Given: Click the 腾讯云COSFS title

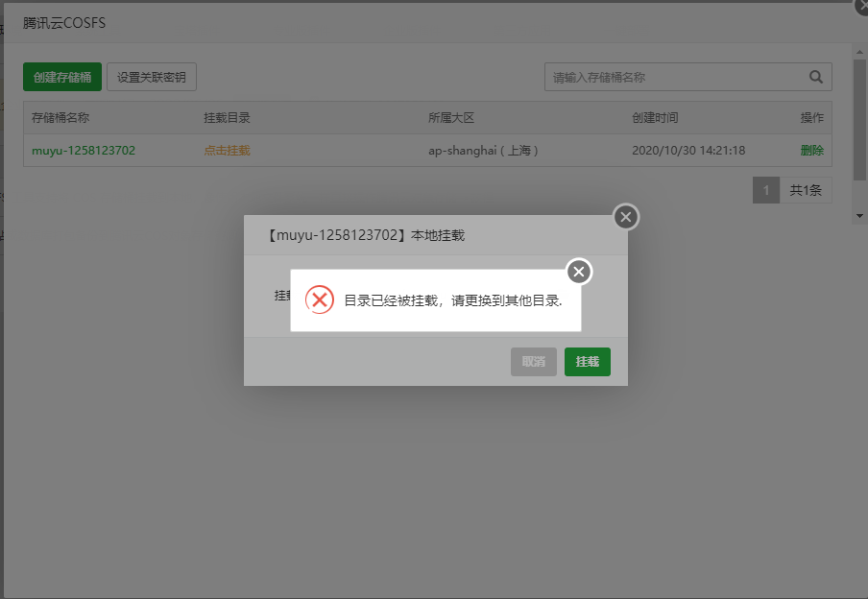Looking at the screenshot, I should [64, 23].
